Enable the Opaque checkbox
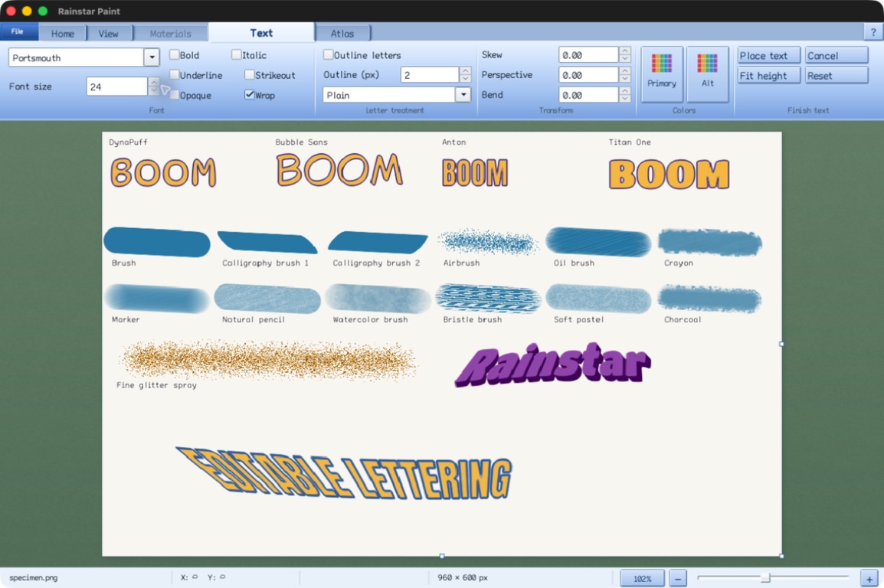The height and width of the screenshot is (588, 884). click(x=175, y=95)
